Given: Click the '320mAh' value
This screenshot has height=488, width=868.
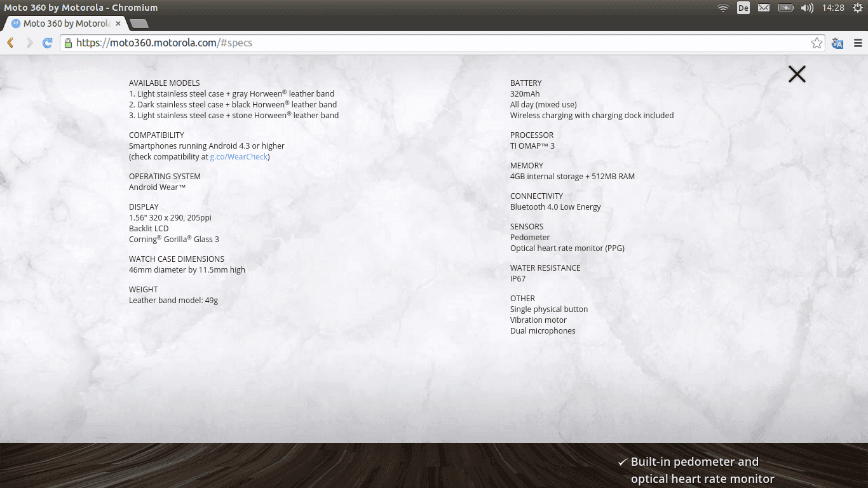Looking at the screenshot, I should 525,94.
